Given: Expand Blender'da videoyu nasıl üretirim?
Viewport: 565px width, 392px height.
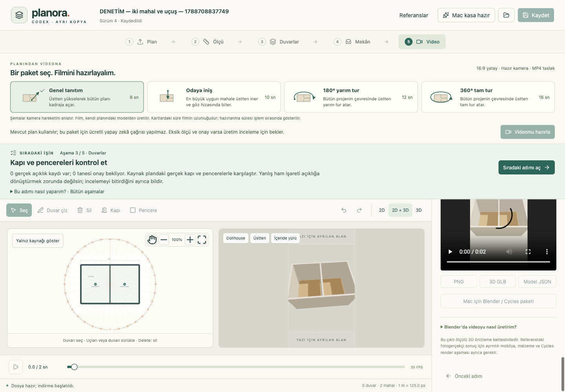Looking at the screenshot, I should pyautogui.click(x=479, y=327).
